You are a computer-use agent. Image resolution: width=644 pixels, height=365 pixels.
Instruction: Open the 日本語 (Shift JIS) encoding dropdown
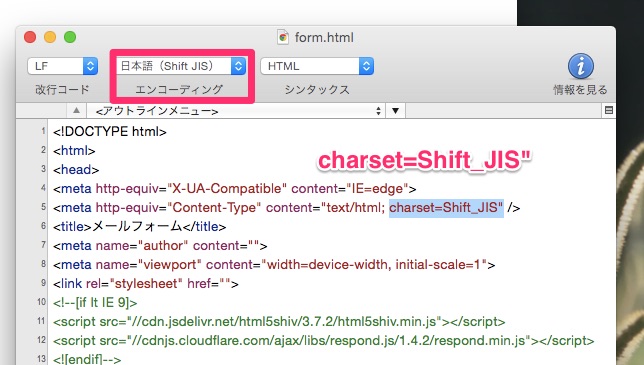point(181,66)
